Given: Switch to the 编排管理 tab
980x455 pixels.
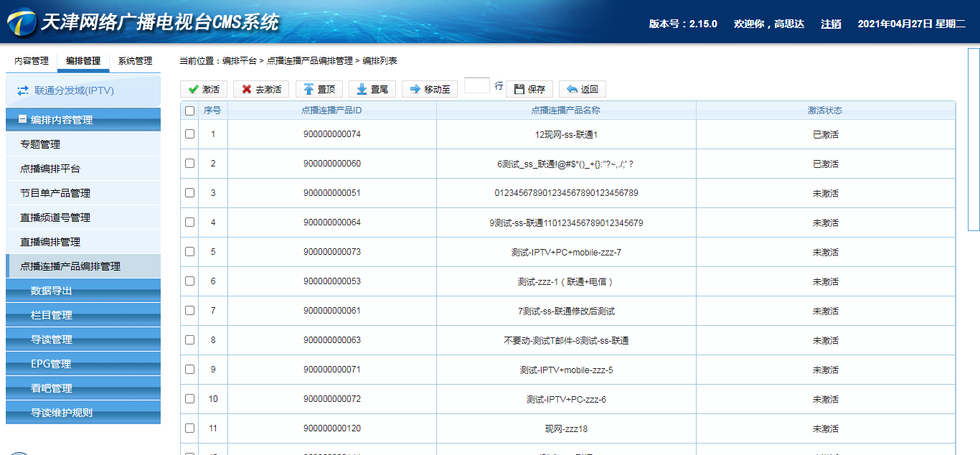Looking at the screenshot, I should (83, 61).
